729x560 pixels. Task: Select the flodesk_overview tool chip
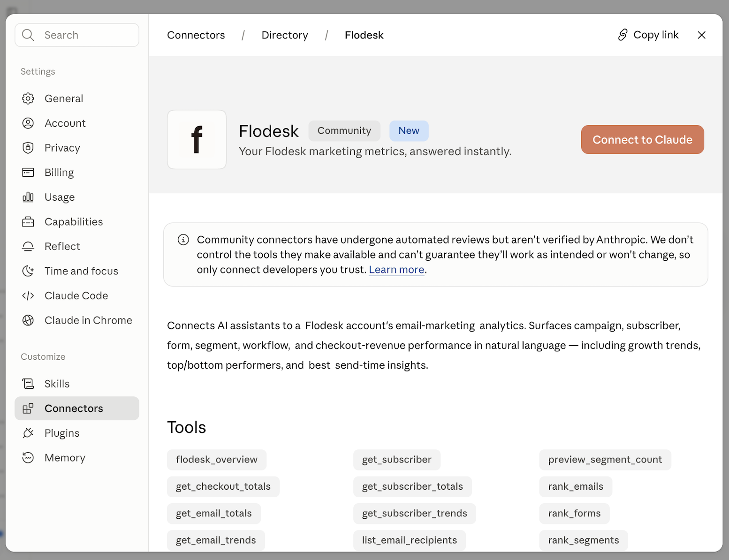[217, 460]
